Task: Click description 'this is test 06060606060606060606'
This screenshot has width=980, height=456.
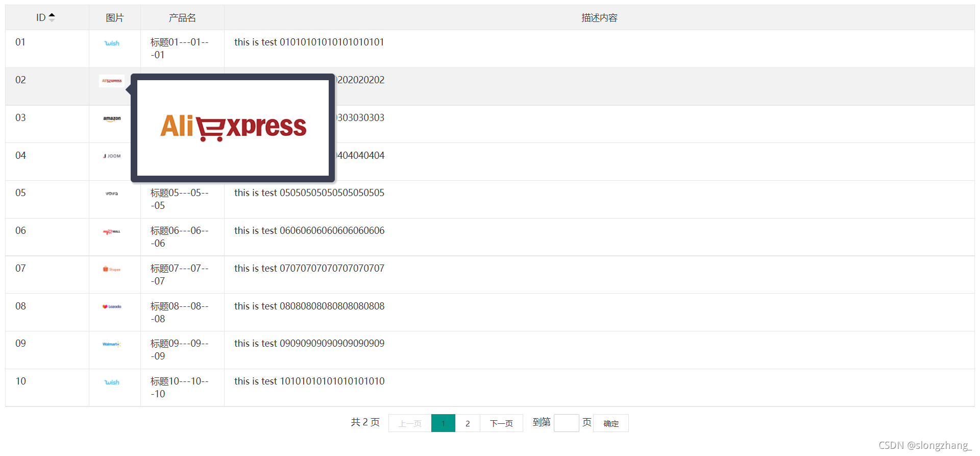Action: 309,231
